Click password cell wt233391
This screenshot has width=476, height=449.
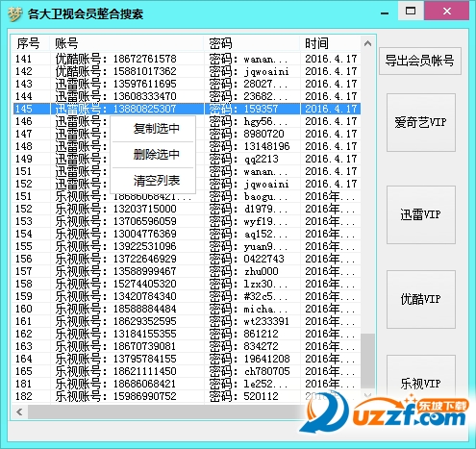click(252, 321)
